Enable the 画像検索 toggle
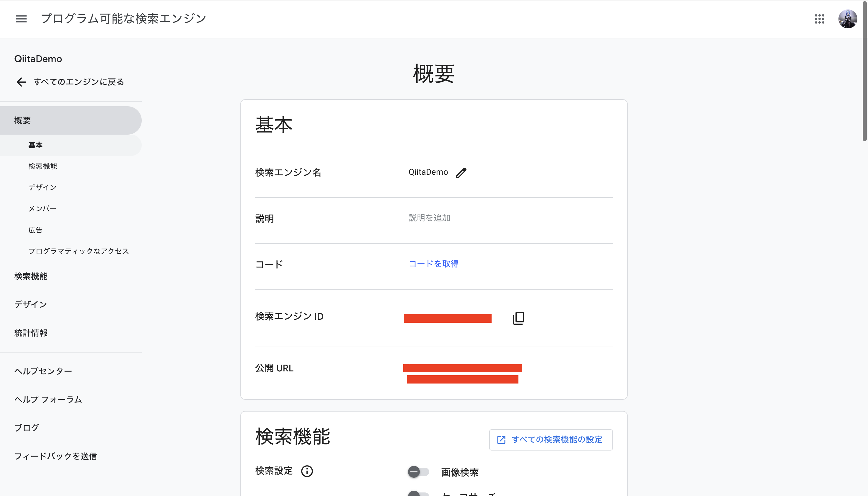 click(x=418, y=472)
